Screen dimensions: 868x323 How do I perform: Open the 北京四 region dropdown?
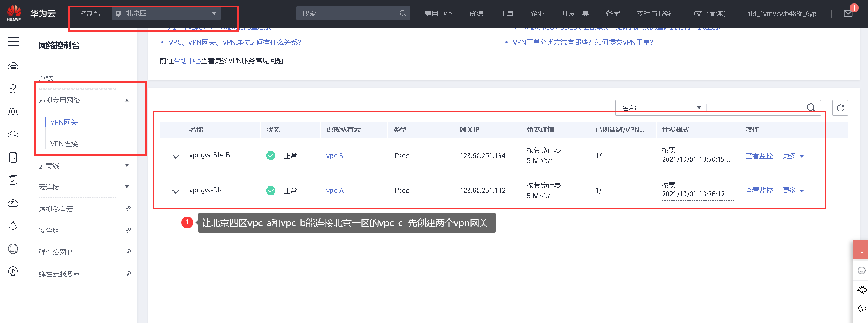click(x=166, y=13)
